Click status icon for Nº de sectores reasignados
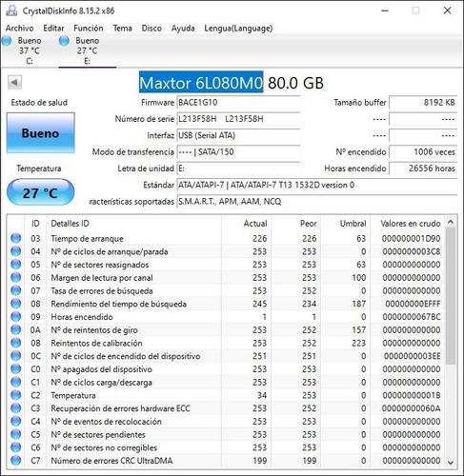 pos(16,265)
